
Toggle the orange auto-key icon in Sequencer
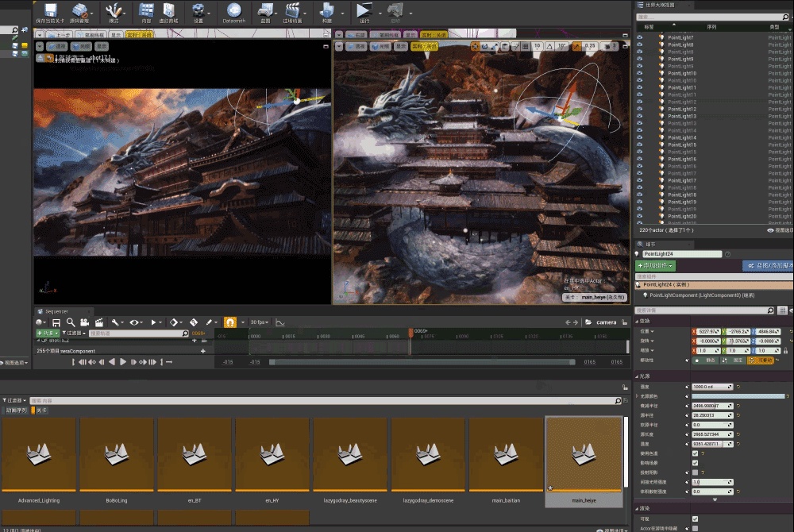point(230,322)
